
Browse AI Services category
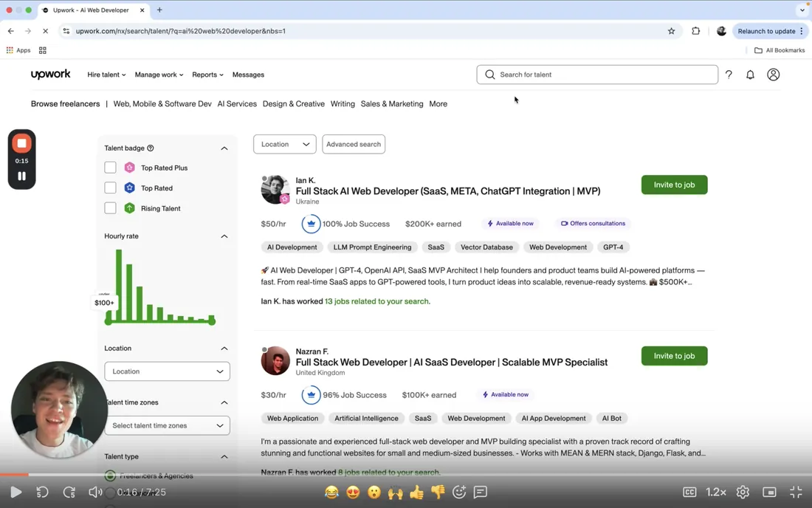point(237,103)
